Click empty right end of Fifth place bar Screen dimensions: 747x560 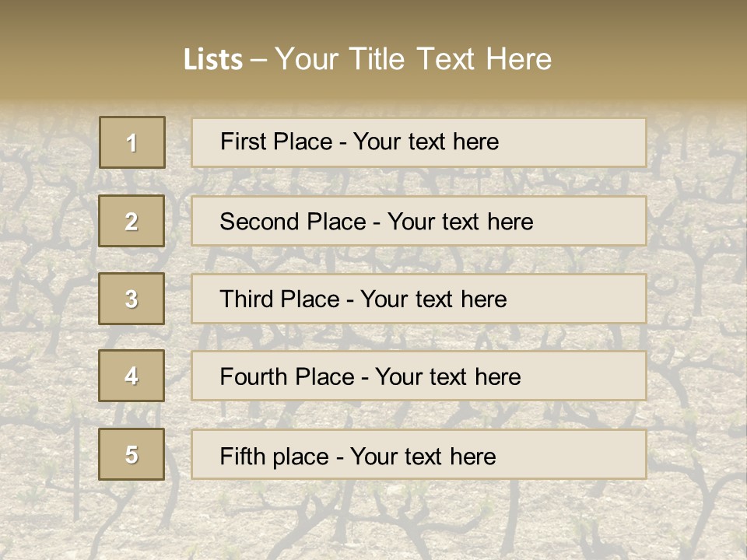[591, 454]
